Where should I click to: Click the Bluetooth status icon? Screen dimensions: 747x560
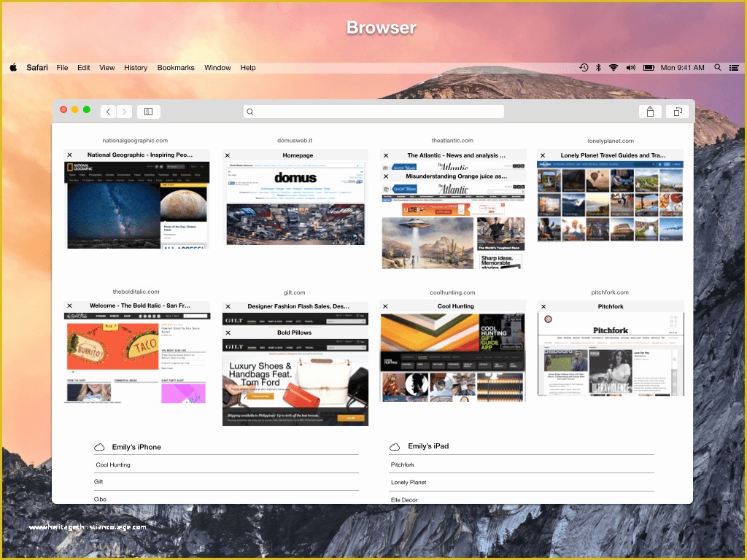coord(598,68)
